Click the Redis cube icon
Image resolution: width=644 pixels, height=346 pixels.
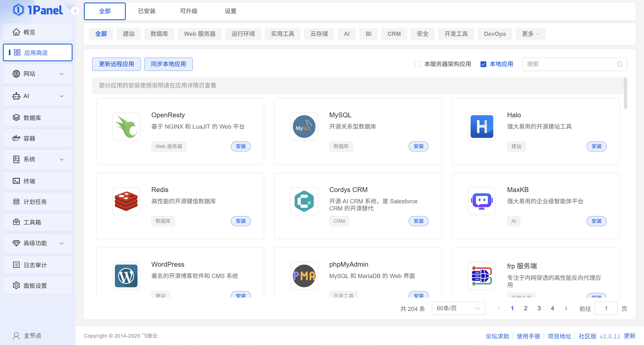[126, 201]
